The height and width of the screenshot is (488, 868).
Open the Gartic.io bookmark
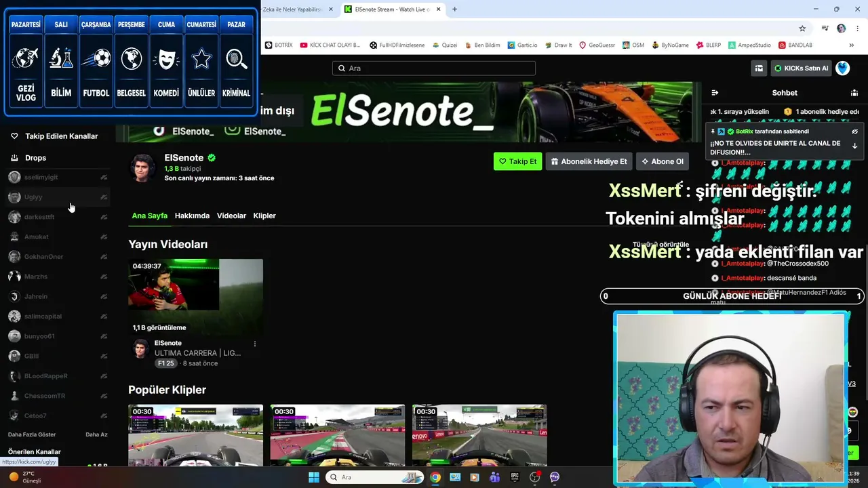tap(522, 45)
